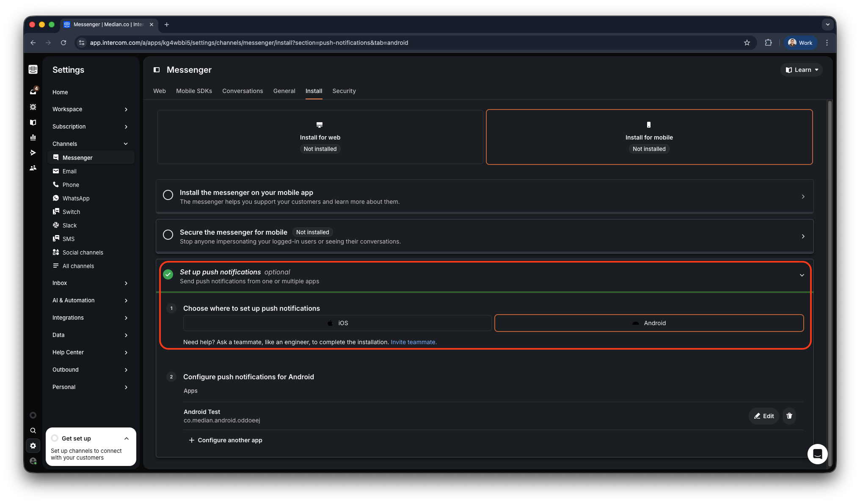Select the Android platform option

(649, 323)
